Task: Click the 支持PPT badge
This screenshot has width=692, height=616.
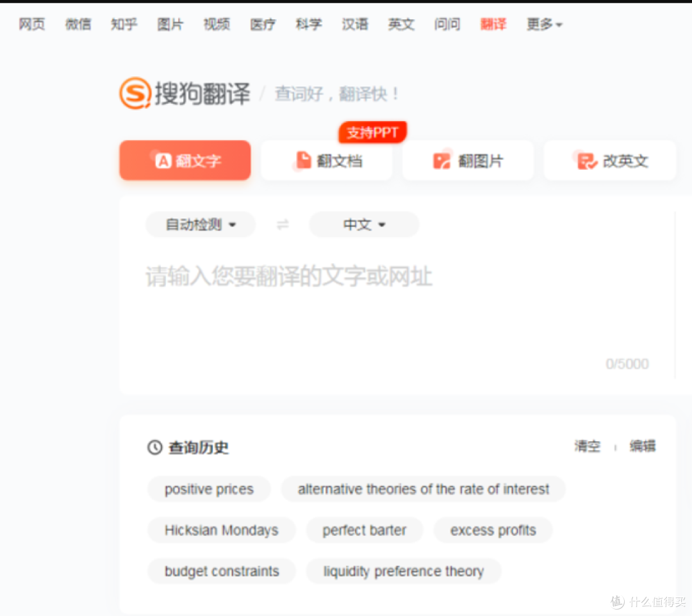Action: pyautogui.click(x=372, y=132)
